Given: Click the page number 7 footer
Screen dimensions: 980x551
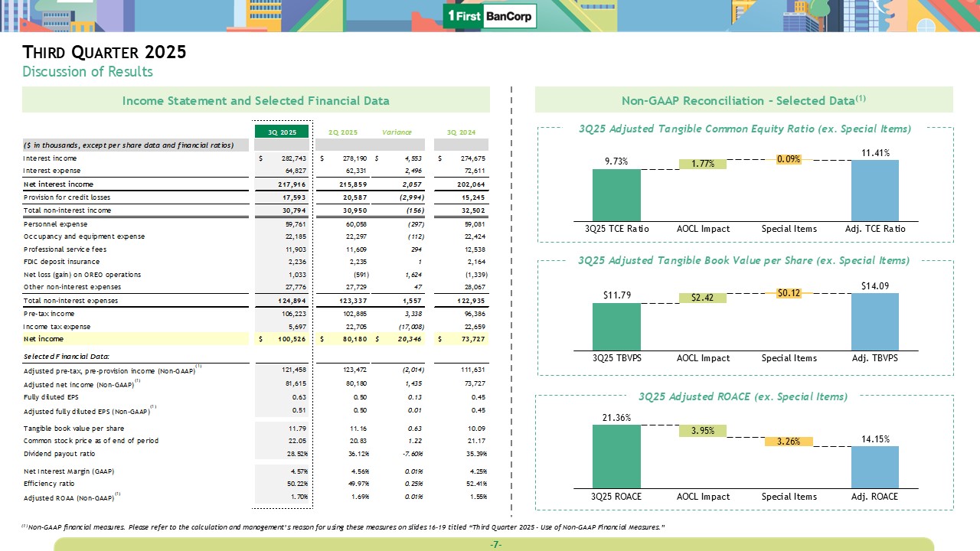Looking at the screenshot, I should (x=495, y=544).
